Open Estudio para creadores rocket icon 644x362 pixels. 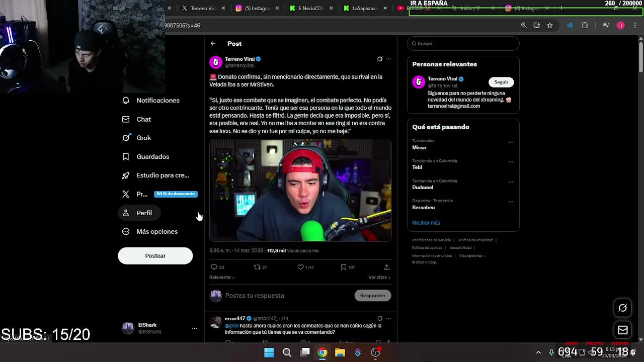[126, 175]
